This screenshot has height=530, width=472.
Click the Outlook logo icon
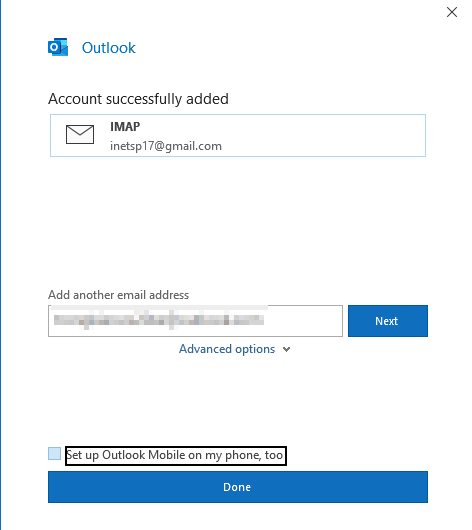58,47
